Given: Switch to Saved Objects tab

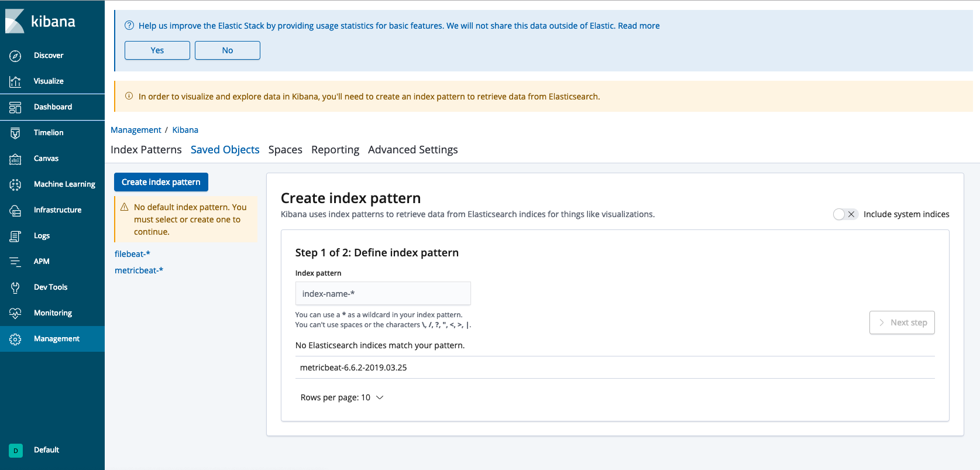Looking at the screenshot, I should [225, 150].
